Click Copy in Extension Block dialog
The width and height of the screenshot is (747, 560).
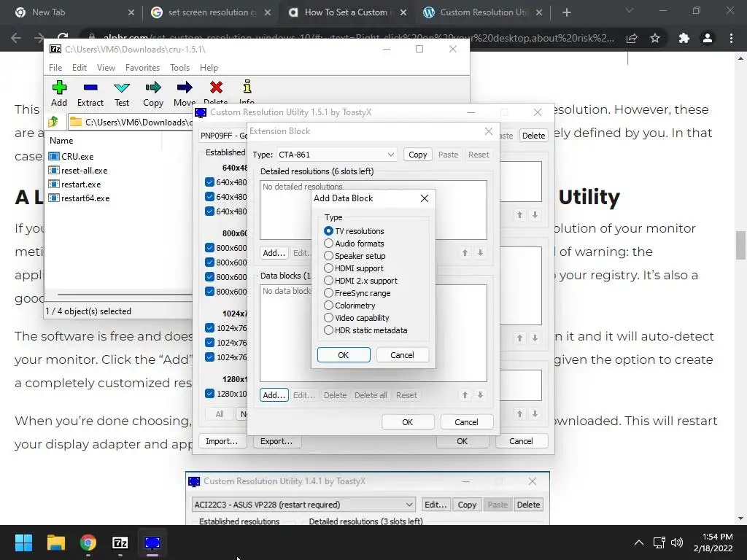click(418, 155)
